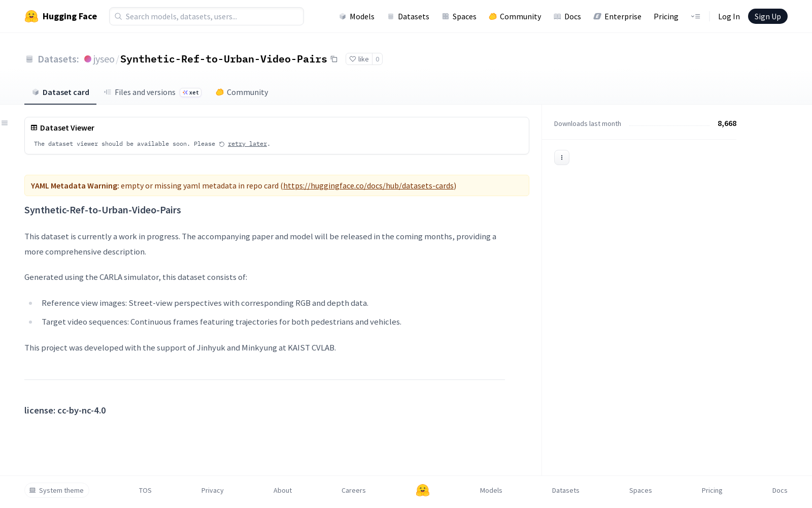This screenshot has height=508, width=812.
Task: Open Community in top navigation
Action: [x=515, y=16]
